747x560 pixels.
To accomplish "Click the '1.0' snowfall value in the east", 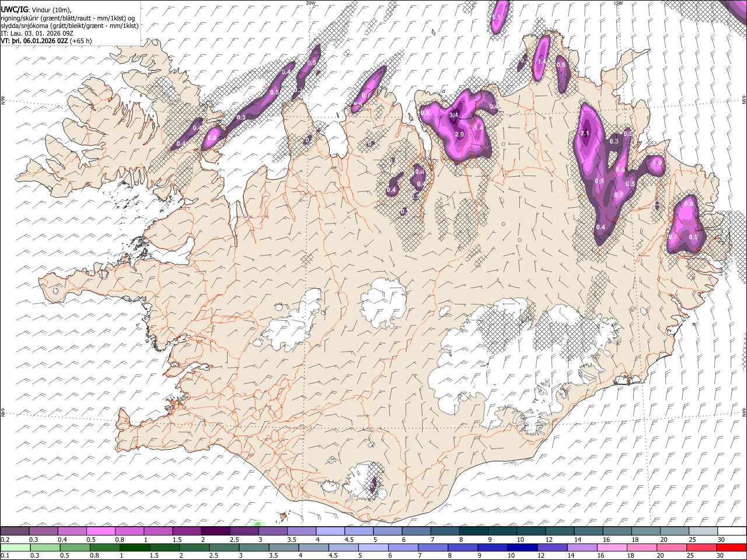I will point(658,163).
